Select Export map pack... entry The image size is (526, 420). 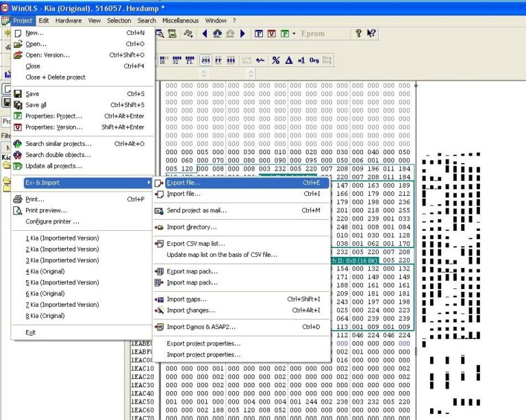click(x=242, y=271)
